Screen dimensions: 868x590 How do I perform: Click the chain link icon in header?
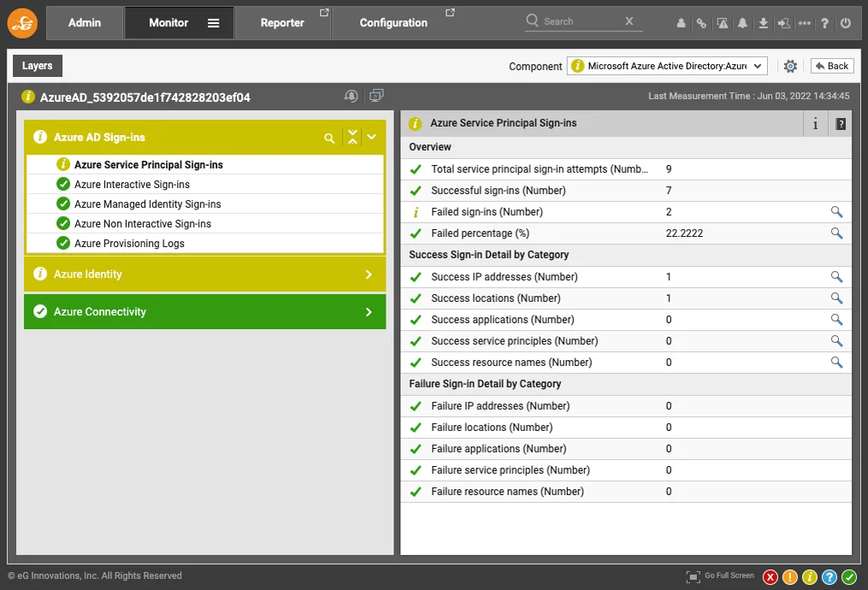701,23
